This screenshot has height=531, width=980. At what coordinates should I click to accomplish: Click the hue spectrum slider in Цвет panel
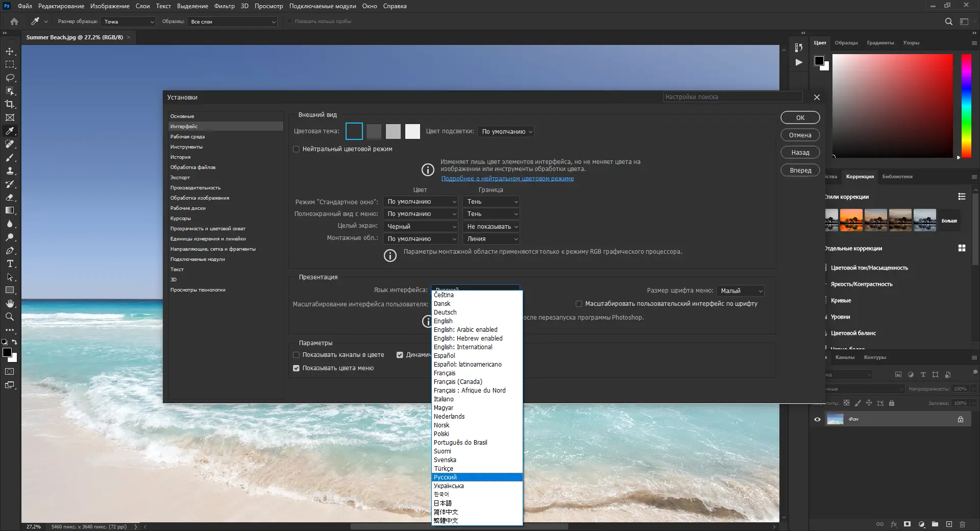tap(966, 106)
